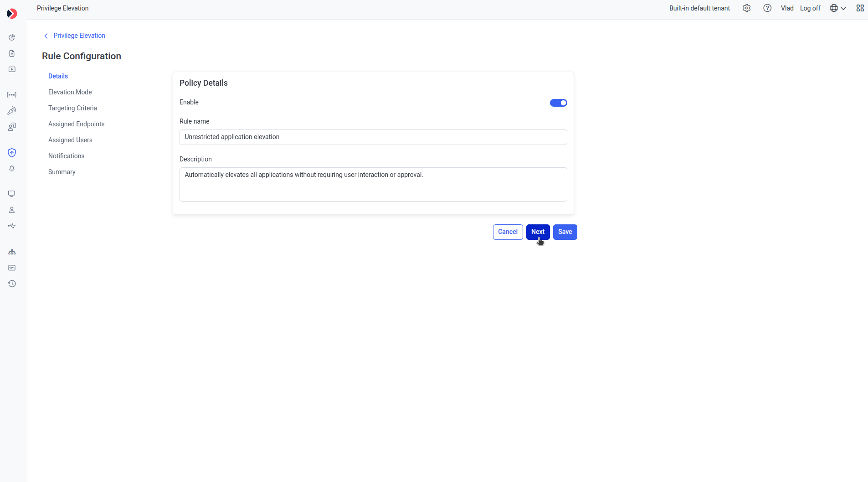Go to the Assigned Endpoints step
The image size is (868, 482).
(x=77, y=124)
